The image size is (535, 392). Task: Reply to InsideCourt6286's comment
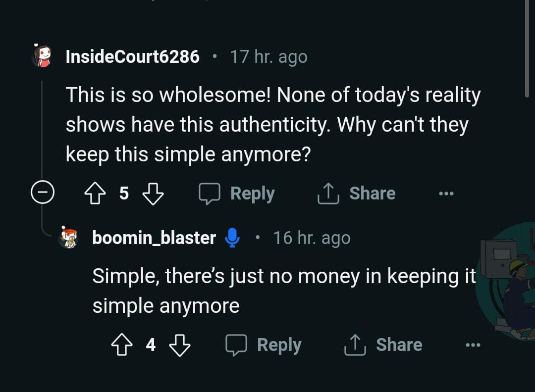tap(237, 194)
